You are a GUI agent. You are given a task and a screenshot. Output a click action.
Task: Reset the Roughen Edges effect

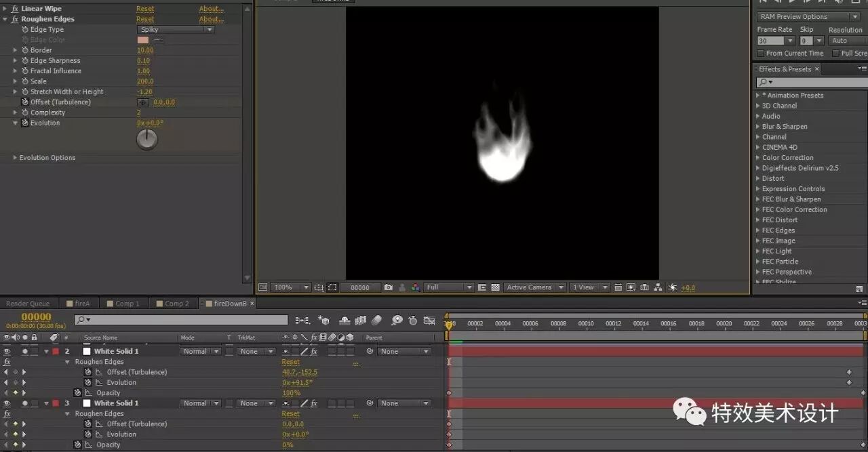145,18
